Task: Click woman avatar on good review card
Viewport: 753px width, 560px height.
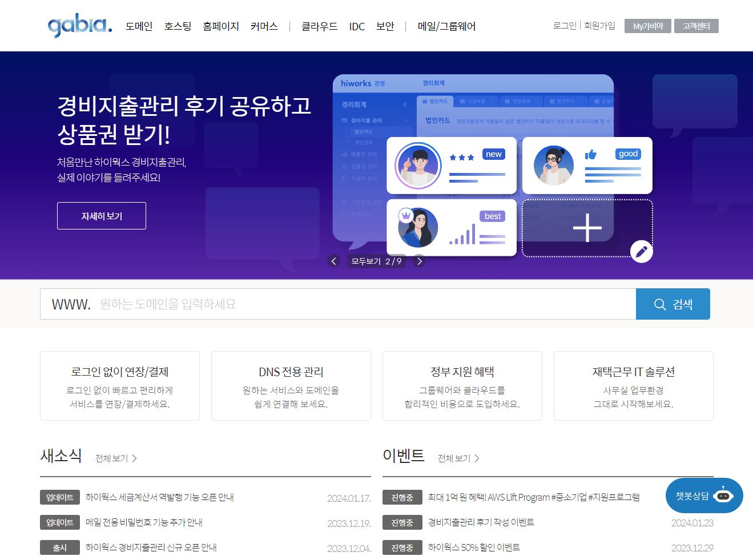Action: tap(553, 166)
